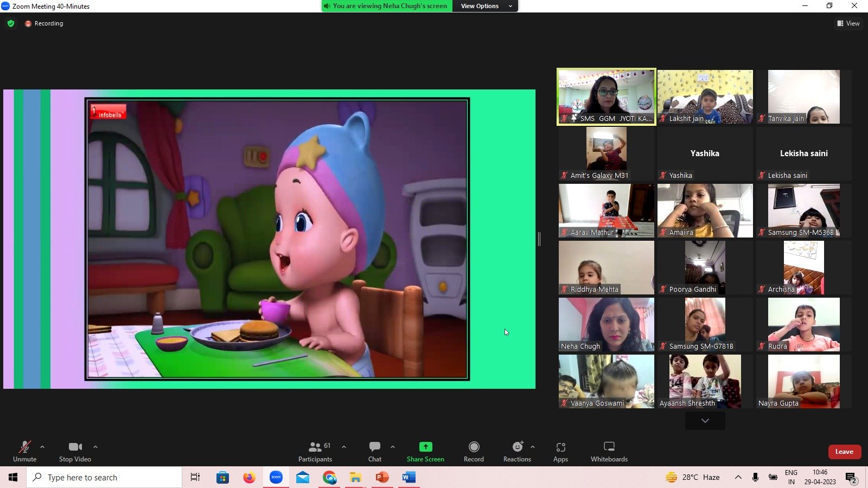Open the Participants panel

click(x=315, y=451)
